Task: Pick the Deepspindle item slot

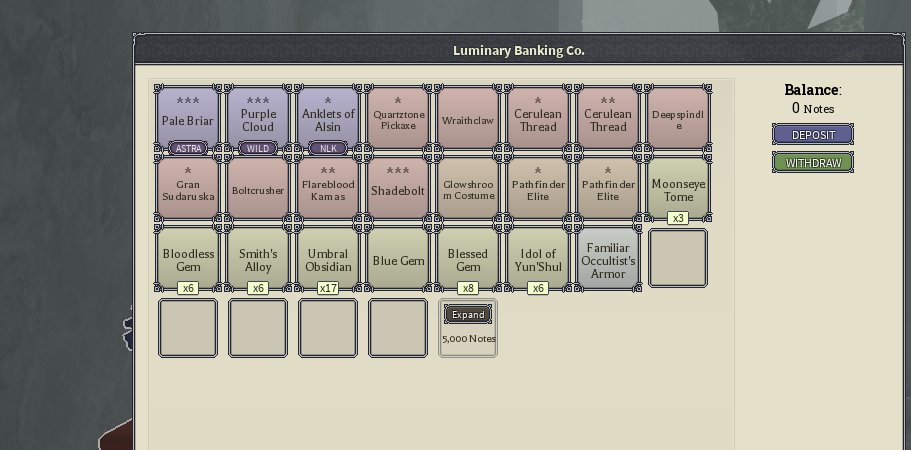Action: pyautogui.click(x=678, y=119)
